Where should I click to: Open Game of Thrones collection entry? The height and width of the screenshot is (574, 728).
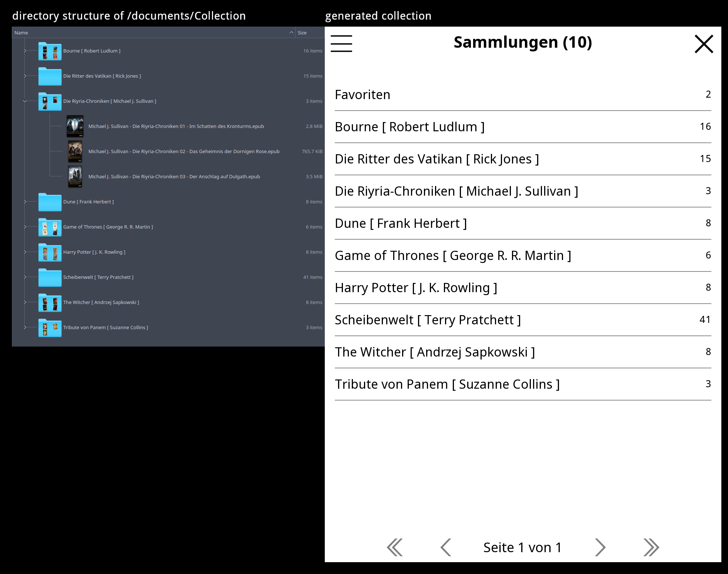pyautogui.click(x=523, y=256)
